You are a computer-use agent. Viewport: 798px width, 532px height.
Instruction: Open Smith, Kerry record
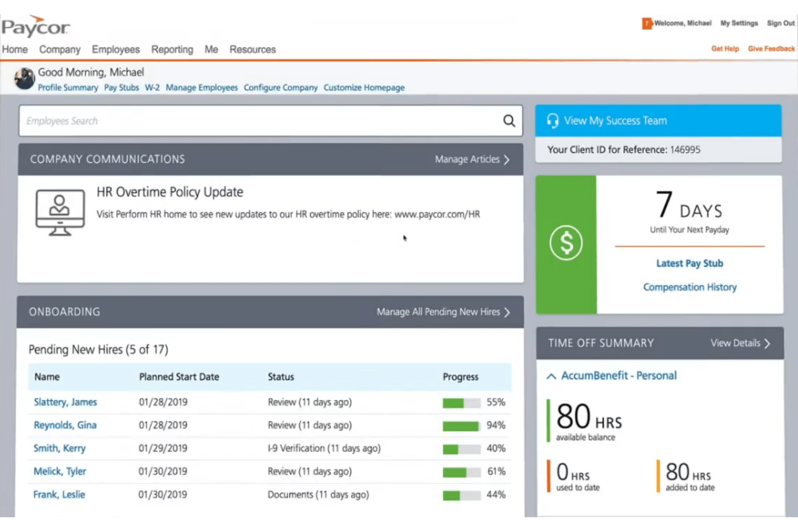59,448
